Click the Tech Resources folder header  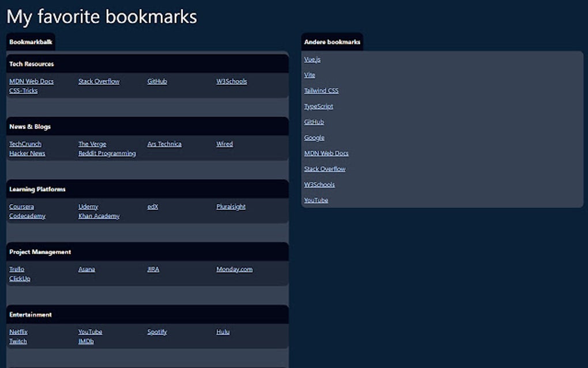click(148, 64)
